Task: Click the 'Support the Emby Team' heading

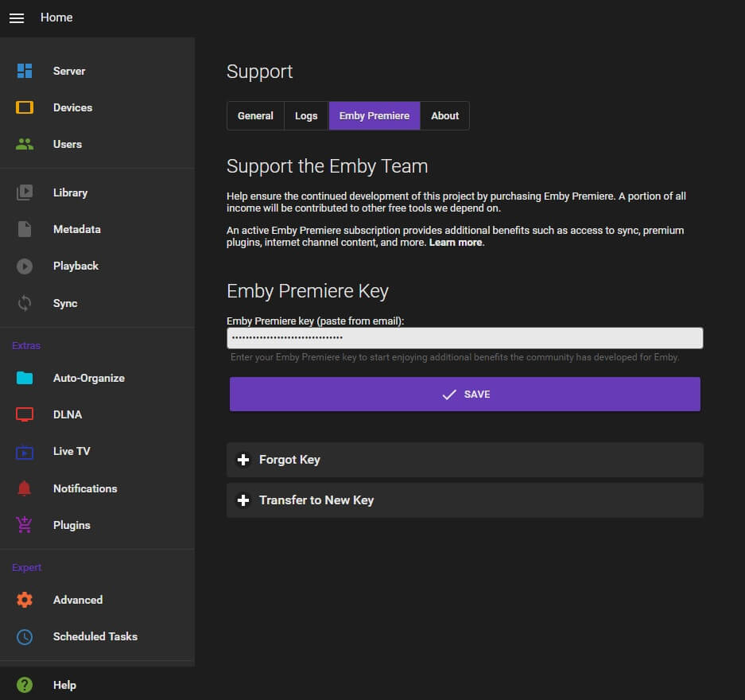Action: (328, 166)
